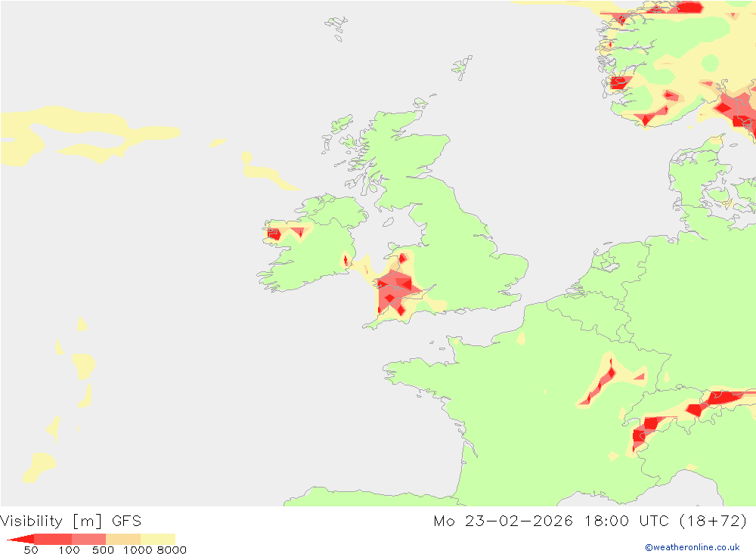The image size is (756, 554).
Task: Click the 'Visibility [m] GFS' title text
Action: coord(71,522)
